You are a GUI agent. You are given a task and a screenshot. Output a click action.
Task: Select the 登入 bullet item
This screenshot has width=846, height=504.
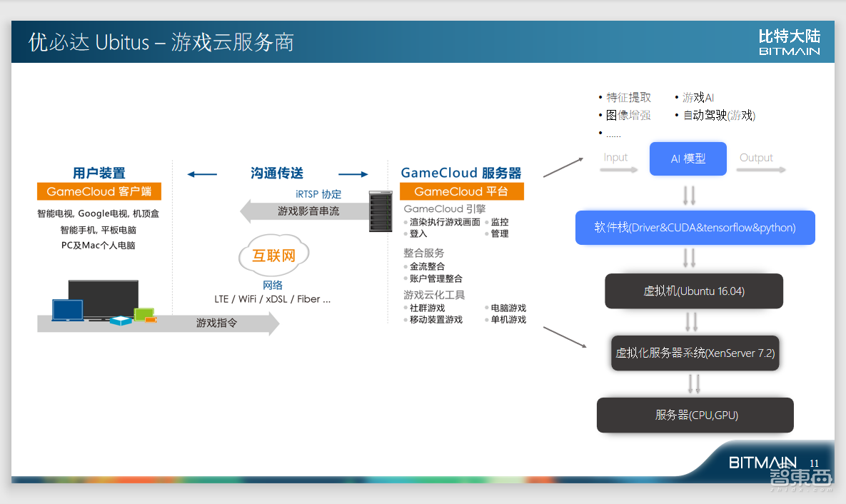(418, 233)
